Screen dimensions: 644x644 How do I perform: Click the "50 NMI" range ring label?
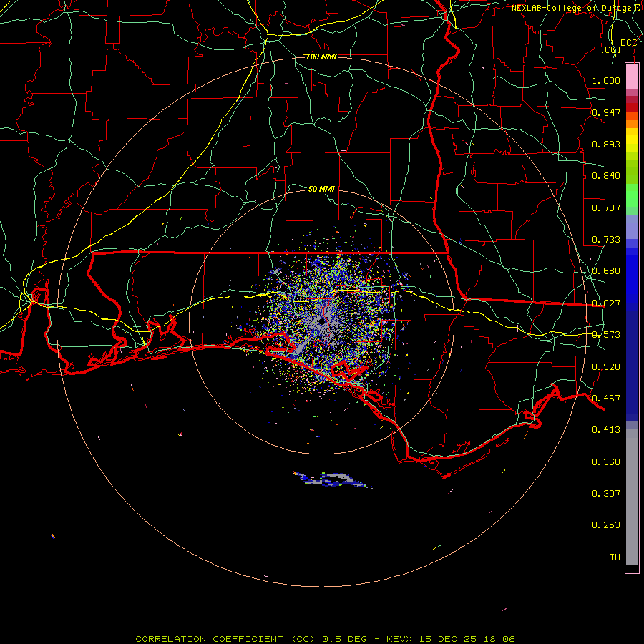(x=321, y=189)
